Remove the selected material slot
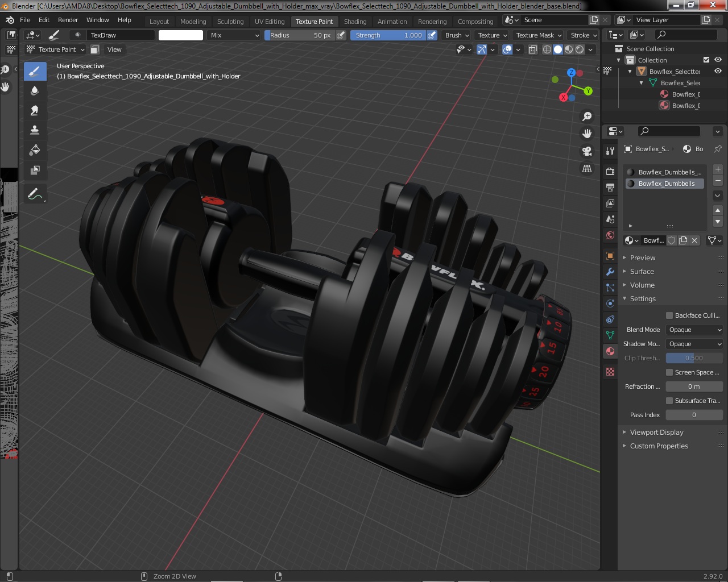The image size is (728, 582). [x=718, y=180]
